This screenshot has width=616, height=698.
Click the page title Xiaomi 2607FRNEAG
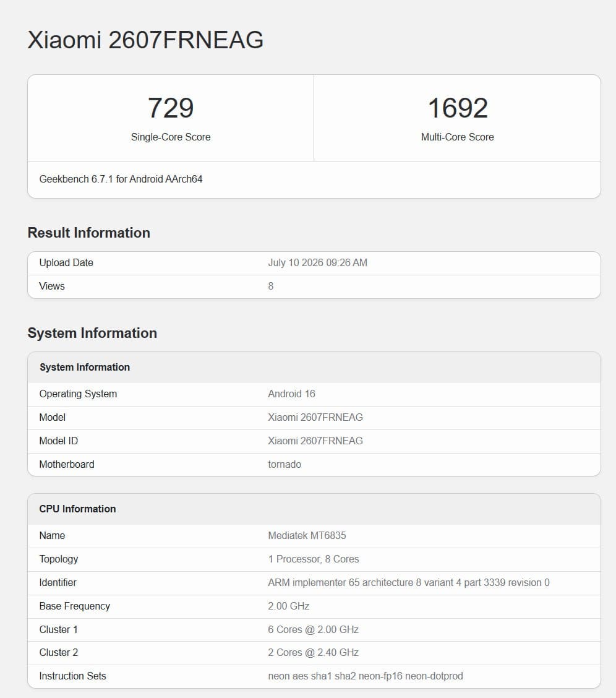tap(145, 40)
